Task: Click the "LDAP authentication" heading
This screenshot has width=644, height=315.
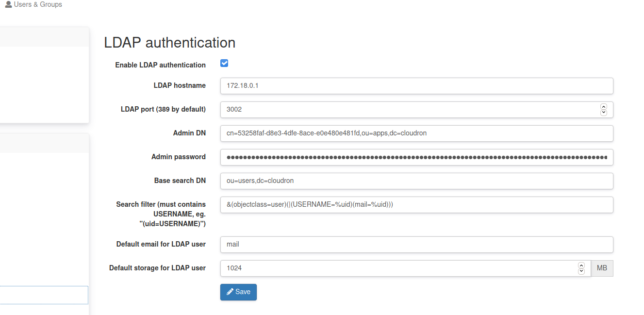Action: click(169, 43)
